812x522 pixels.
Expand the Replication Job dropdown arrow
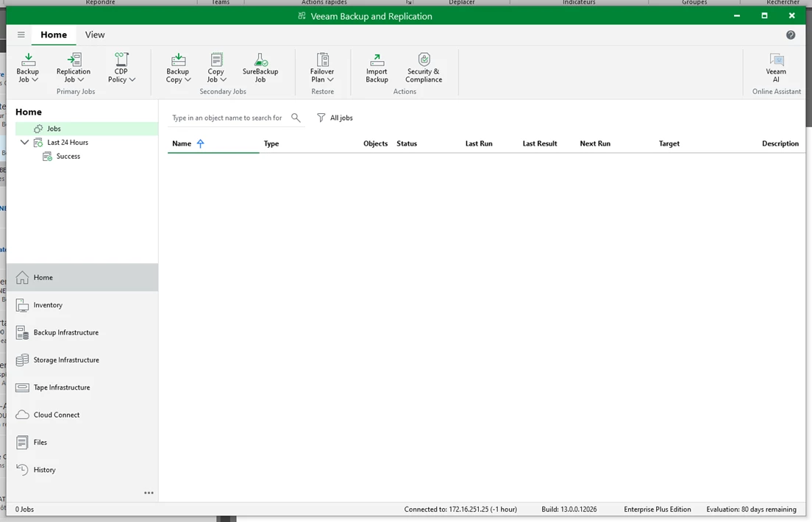coord(80,79)
